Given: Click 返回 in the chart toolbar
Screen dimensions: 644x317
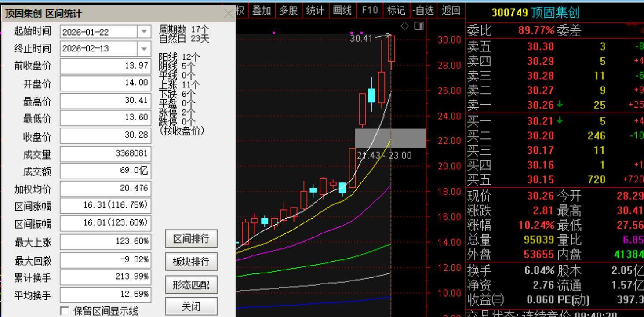Looking at the screenshot, I should point(451,10).
